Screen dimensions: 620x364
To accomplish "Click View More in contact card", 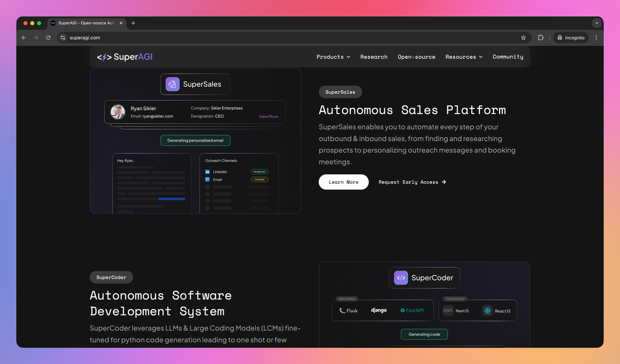I will coord(270,117).
